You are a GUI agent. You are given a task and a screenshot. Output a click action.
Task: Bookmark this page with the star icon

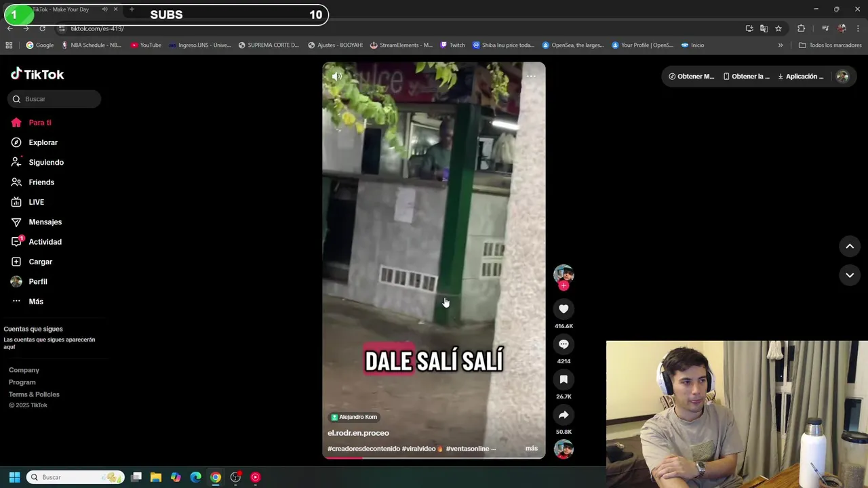[x=778, y=28]
